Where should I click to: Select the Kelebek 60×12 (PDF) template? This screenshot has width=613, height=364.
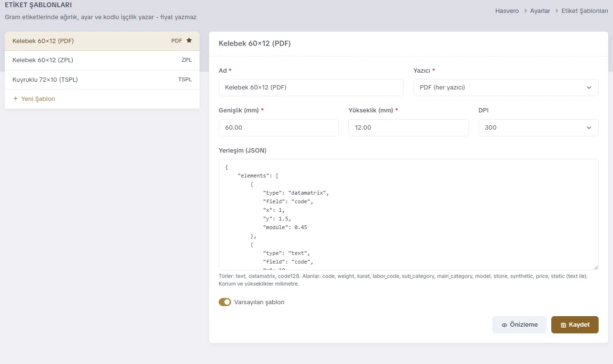102,41
